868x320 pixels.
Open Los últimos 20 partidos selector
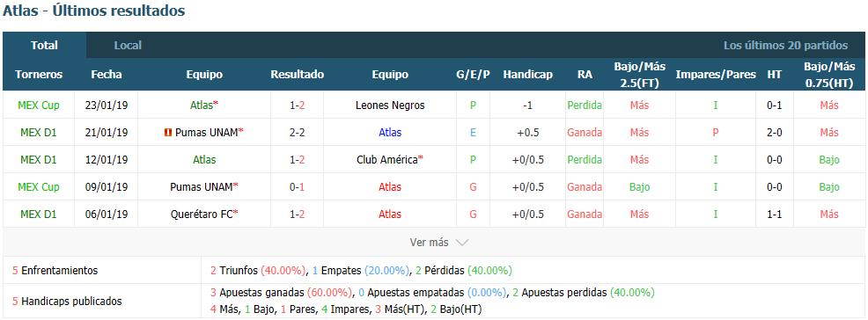785,46
